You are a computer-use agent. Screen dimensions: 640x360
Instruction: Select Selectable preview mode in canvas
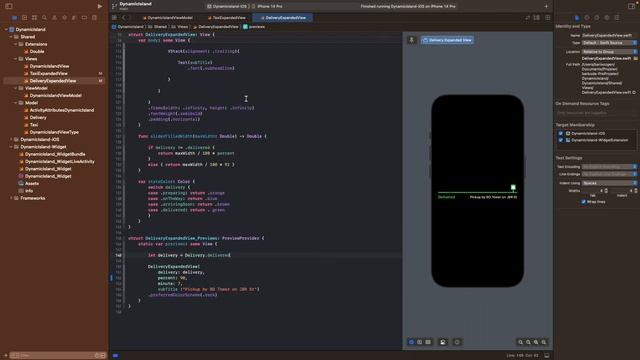[420, 342]
